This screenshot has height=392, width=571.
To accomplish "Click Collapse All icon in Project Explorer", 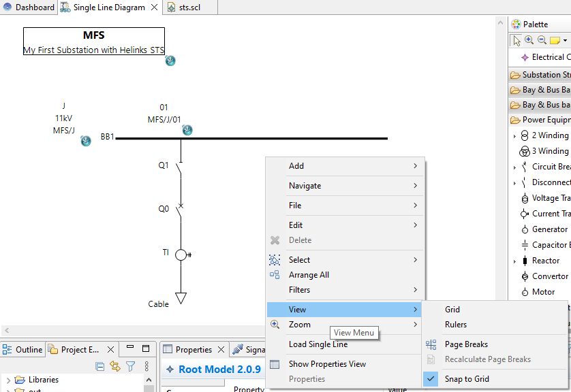I will point(100,366).
